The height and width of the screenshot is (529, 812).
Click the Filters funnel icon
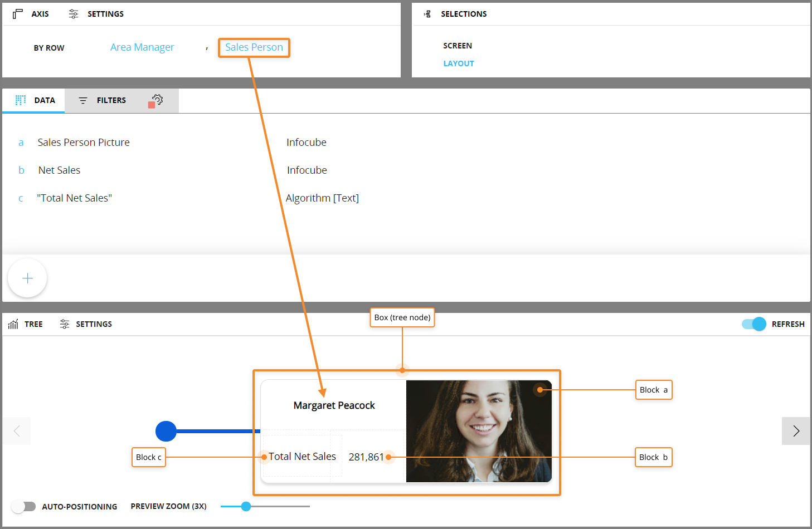(x=83, y=101)
